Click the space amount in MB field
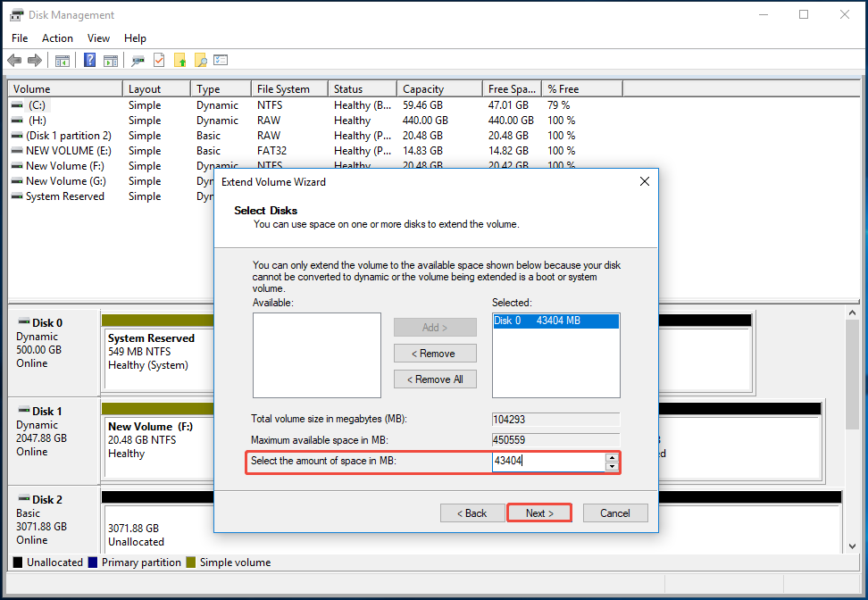Image resolution: width=868 pixels, height=600 pixels. (x=547, y=462)
